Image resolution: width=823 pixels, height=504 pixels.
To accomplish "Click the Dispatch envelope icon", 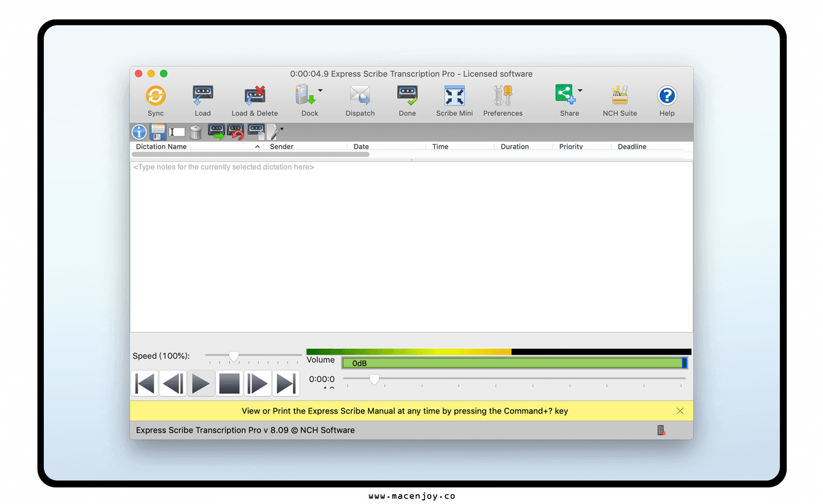I will (360, 95).
